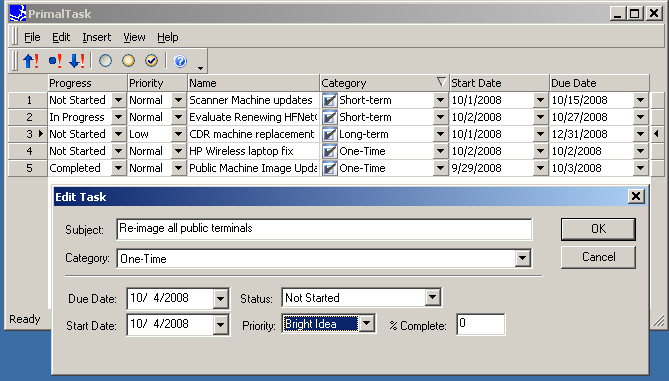Open the File menu
Image resolution: width=669 pixels, height=381 pixels.
(x=32, y=38)
